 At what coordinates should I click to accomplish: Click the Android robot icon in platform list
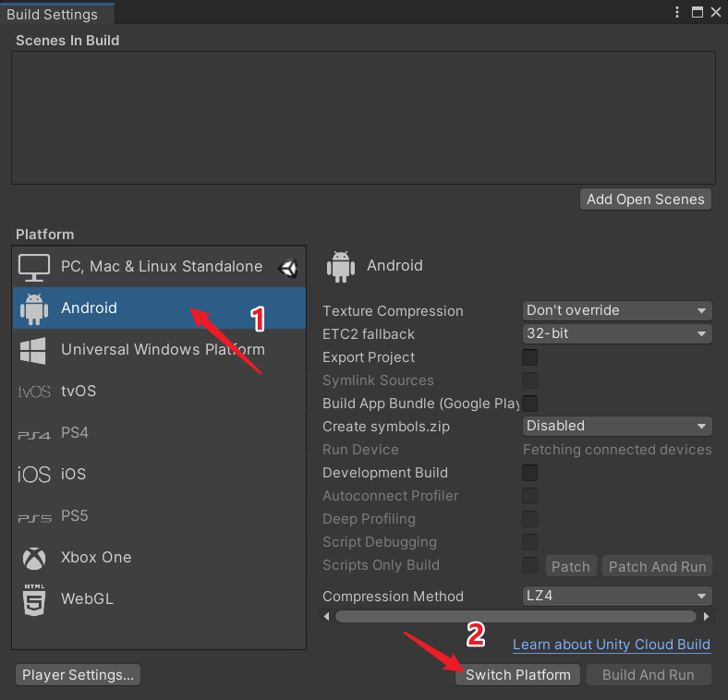pos(34,308)
